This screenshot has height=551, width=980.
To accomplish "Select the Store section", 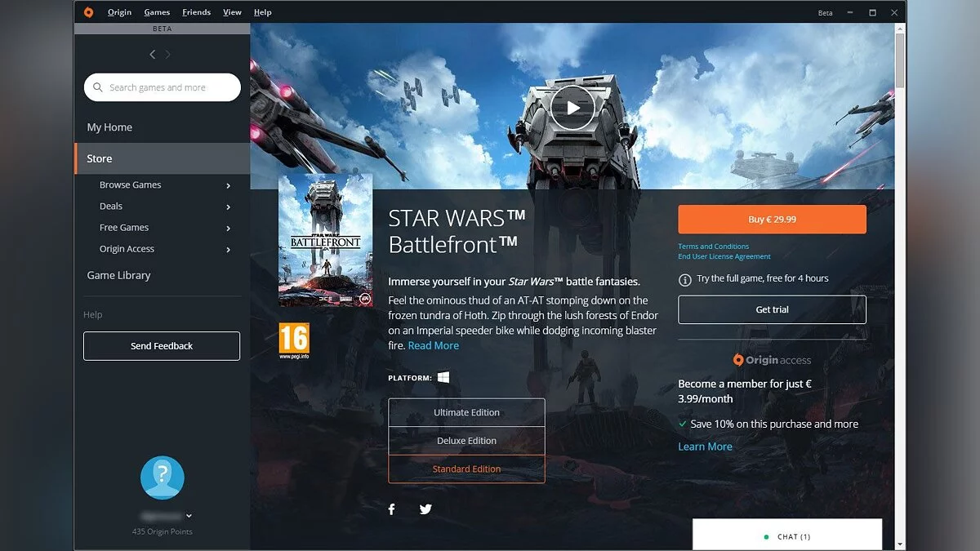I will (163, 158).
